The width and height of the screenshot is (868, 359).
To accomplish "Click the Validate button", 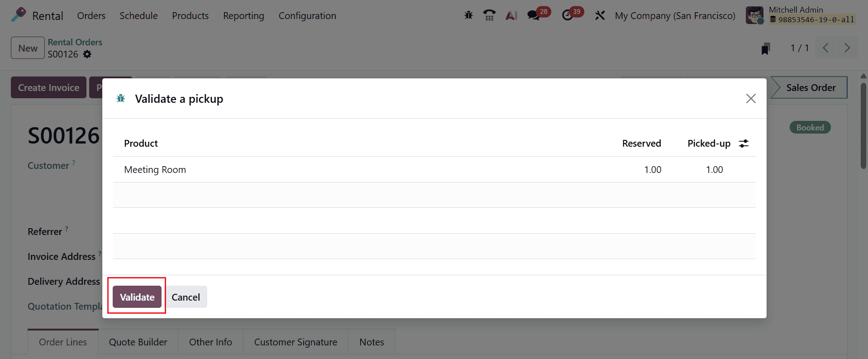I will pyautogui.click(x=137, y=297).
